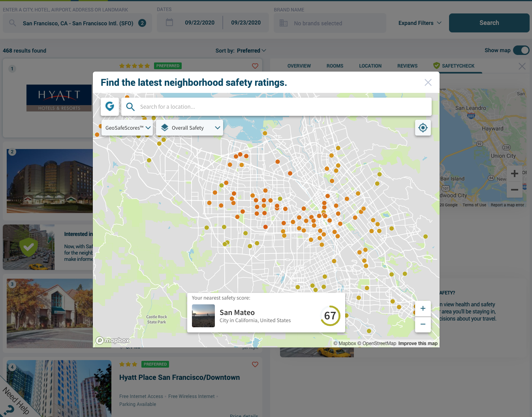The width and height of the screenshot is (532, 417).
Task: Open the Rooms tab
Action: (x=335, y=66)
